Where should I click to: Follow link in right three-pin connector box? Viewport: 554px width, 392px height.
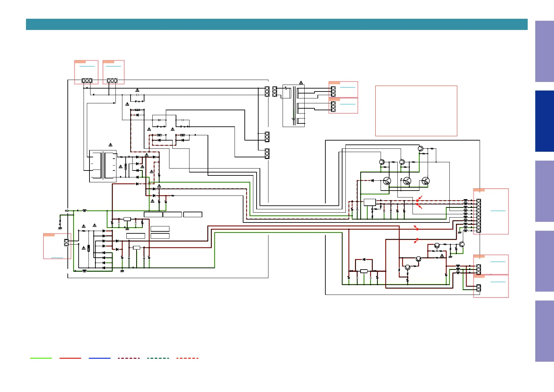pyautogui.click(x=498, y=262)
